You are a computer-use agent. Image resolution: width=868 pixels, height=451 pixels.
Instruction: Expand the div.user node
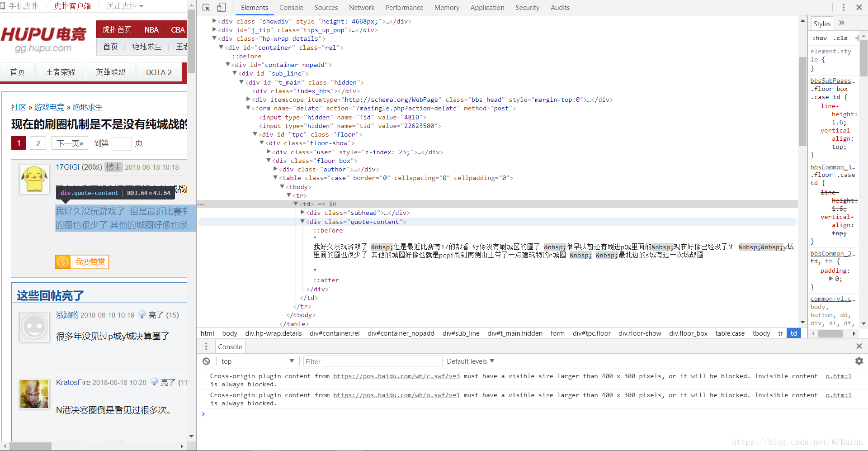pos(269,152)
